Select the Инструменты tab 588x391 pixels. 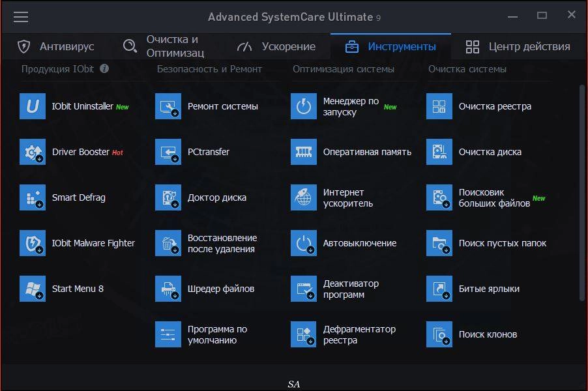point(390,46)
